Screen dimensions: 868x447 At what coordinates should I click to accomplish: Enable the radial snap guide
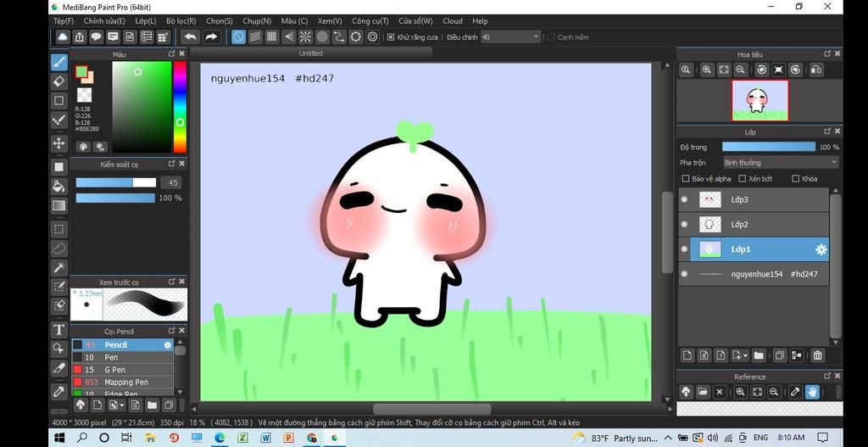tap(305, 37)
